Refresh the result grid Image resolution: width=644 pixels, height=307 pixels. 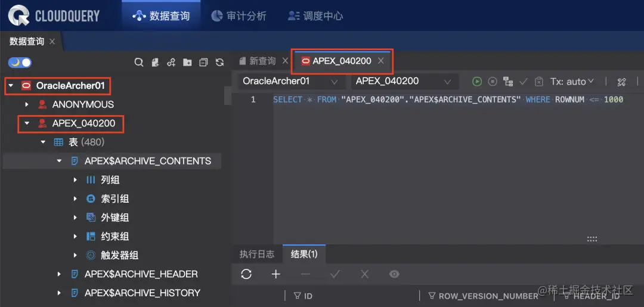click(246, 274)
